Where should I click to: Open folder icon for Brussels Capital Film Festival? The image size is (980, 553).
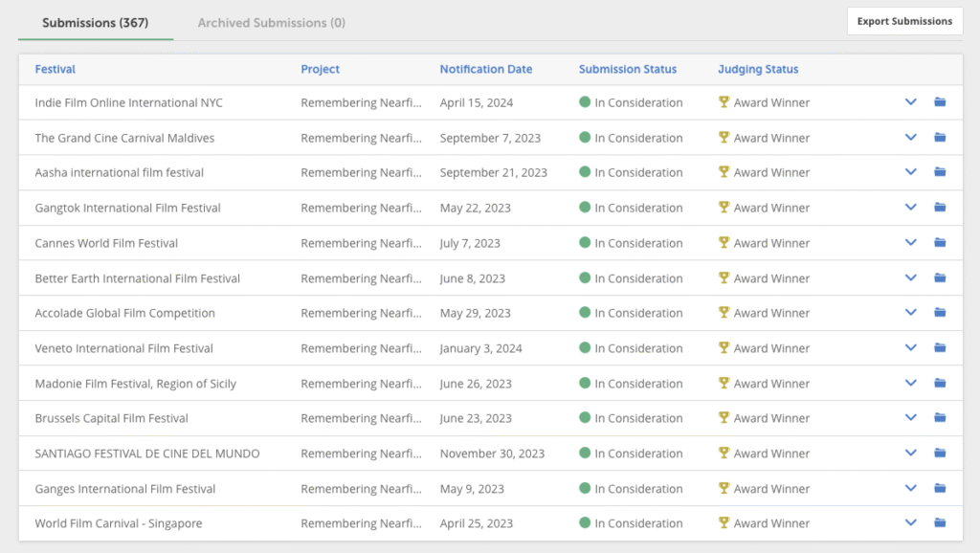coord(940,418)
